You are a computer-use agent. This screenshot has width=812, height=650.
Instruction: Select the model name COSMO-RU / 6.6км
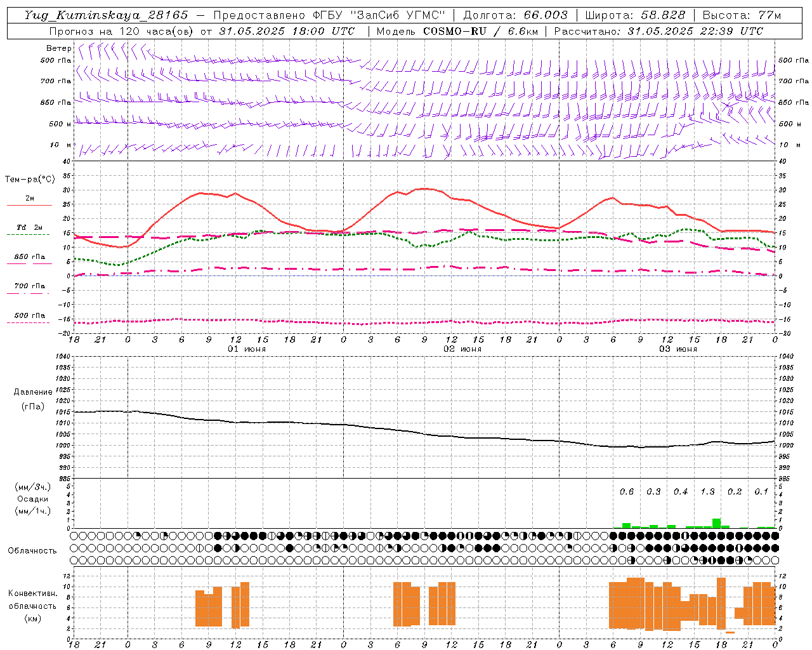point(481,31)
